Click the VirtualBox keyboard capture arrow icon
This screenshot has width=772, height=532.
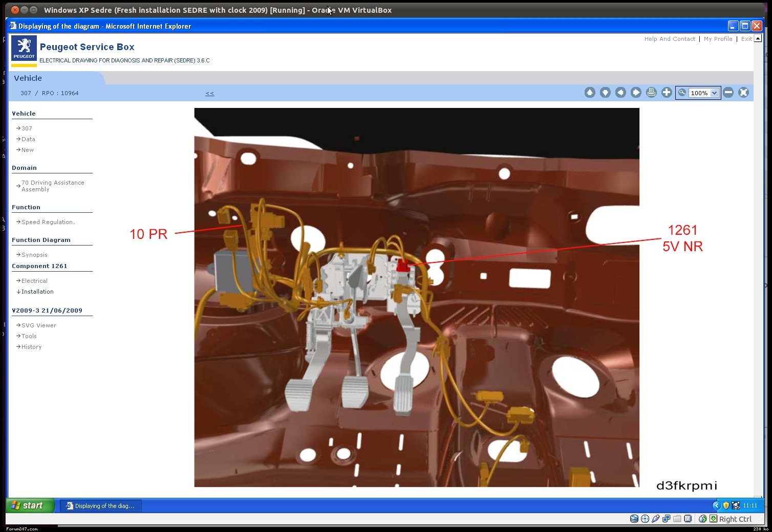pyautogui.click(x=713, y=519)
